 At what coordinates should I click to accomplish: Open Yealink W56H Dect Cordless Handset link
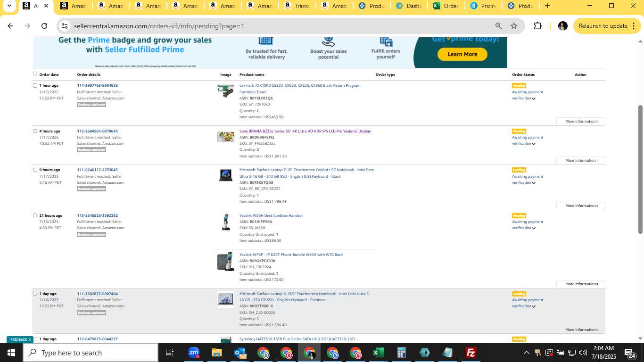[x=271, y=215]
